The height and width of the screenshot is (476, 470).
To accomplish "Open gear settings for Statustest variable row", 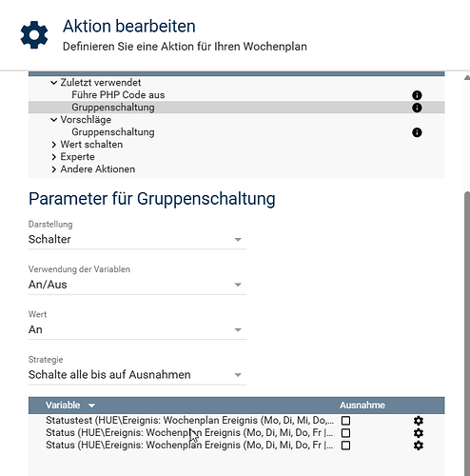I will point(419,421).
